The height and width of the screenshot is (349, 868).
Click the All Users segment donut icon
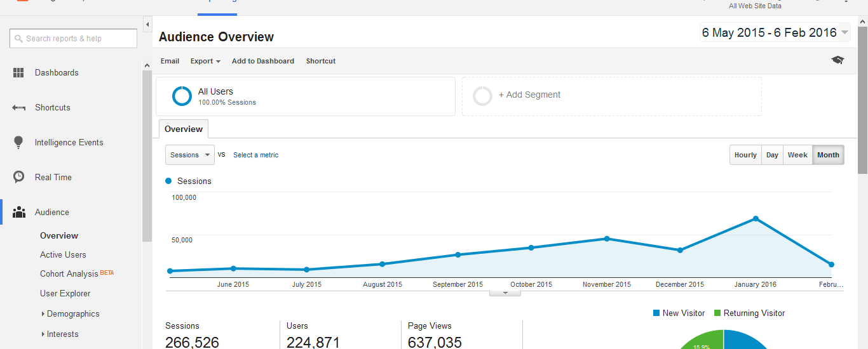[182, 96]
